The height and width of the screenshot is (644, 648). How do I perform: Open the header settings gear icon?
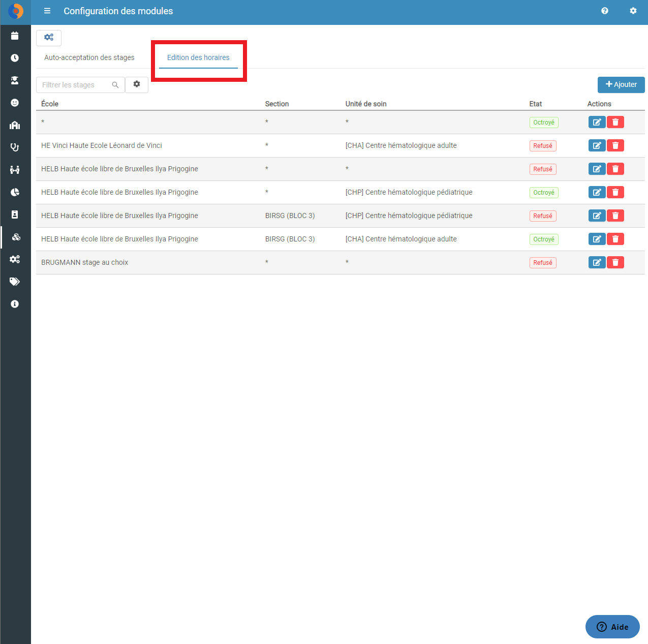(633, 11)
